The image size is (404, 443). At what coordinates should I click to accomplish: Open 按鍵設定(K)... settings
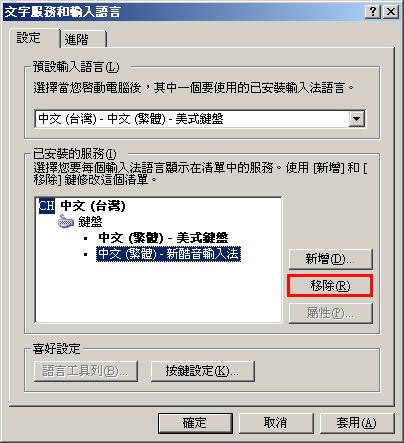coord(202,371)
